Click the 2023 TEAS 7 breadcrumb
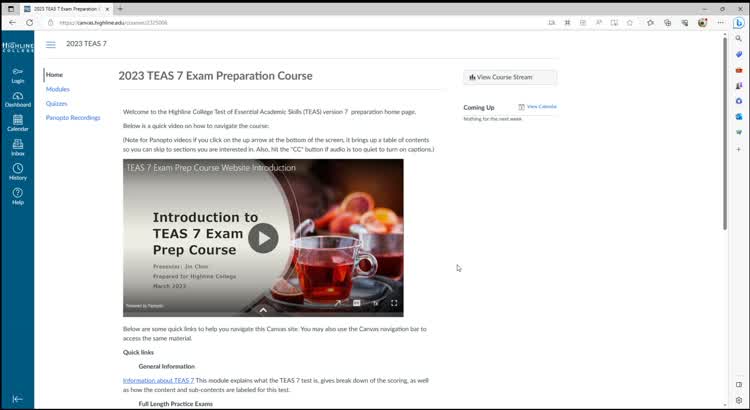Screen dimensions: 750x410 pyautogui.click(x=86, y=44)
